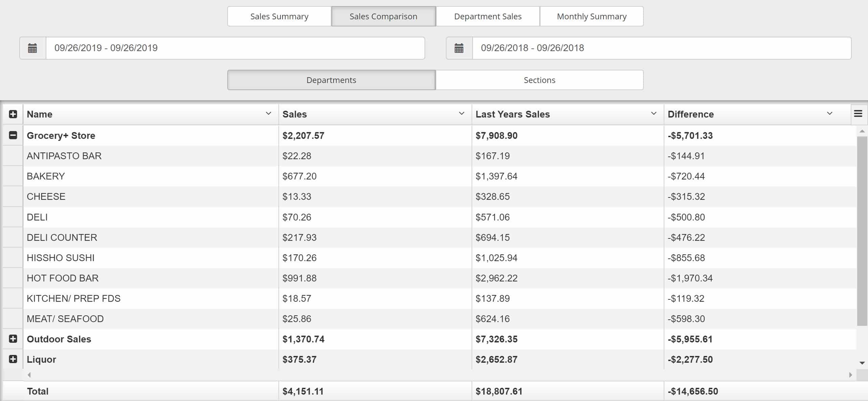
Task: Toggle view to Sections
Action: coord(539,80)
